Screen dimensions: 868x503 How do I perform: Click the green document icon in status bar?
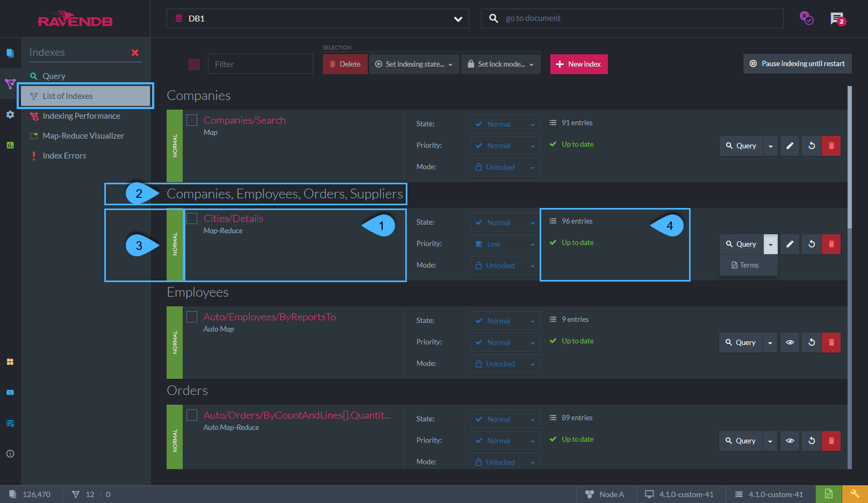[829, 494]
